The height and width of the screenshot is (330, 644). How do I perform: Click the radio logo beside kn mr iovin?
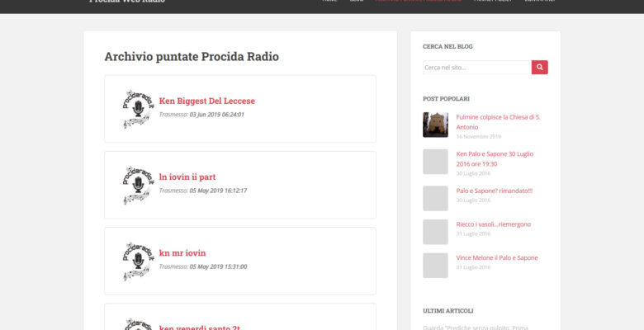coord(136,261)
